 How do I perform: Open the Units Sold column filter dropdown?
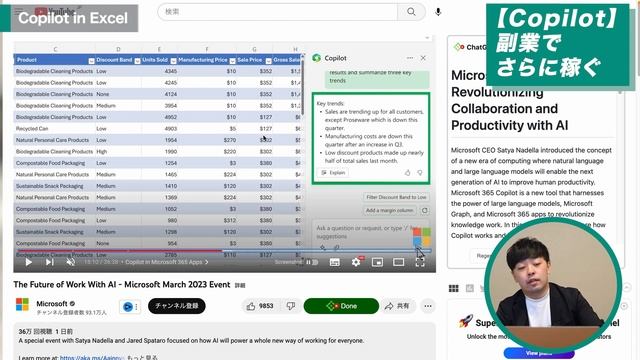tap(173, 61)
